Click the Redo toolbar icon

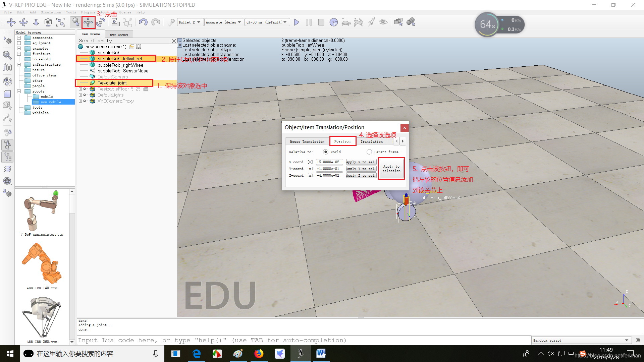[155, 22]
